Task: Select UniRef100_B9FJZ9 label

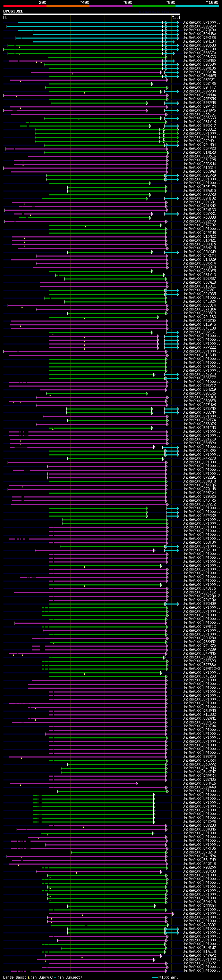Action: point(199,187)
